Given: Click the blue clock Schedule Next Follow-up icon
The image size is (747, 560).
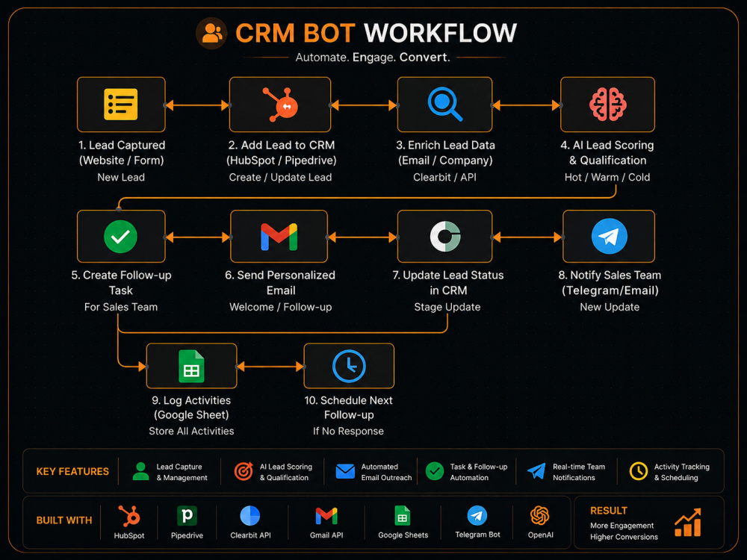Looking at the screenshot, I should pyautogui.click(x=349, y=366).
